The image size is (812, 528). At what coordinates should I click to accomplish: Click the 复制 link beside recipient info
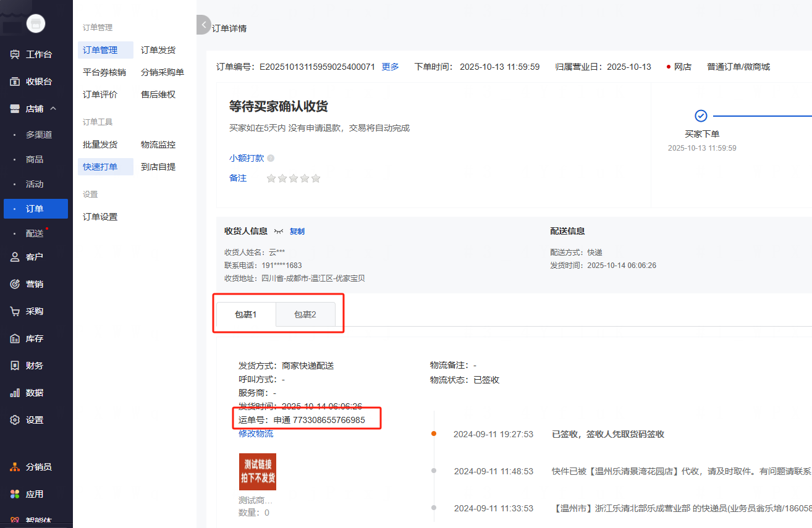(x=297, y=232)
